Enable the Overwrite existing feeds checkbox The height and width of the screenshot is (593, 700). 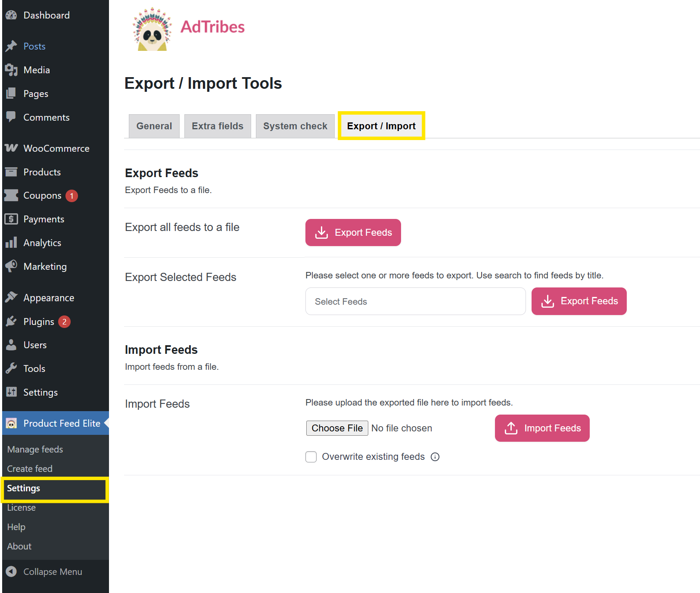(x=311, y=457)
